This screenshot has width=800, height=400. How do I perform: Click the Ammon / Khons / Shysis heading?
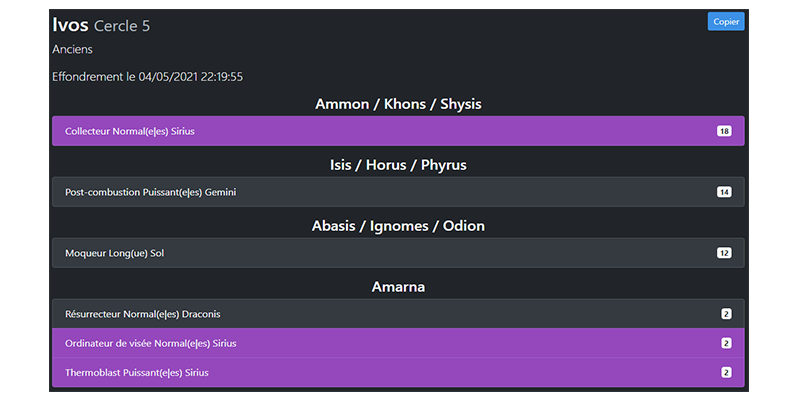pos(399,104)
